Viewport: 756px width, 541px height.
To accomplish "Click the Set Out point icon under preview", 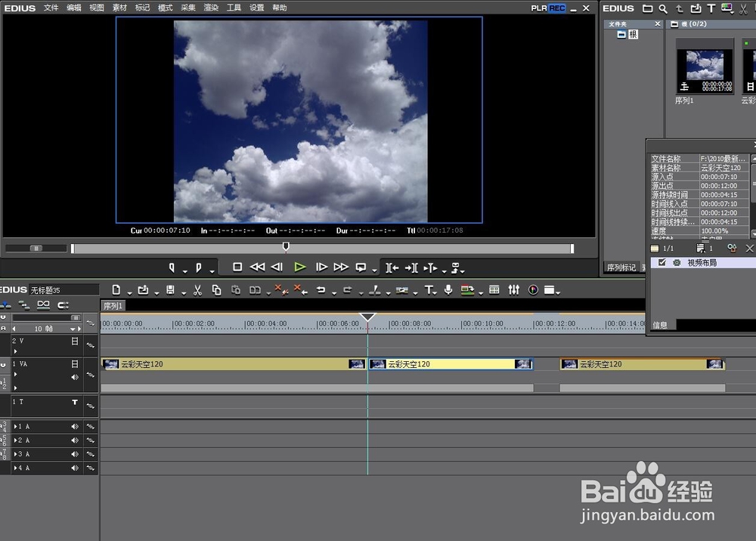I will (198, 267).
